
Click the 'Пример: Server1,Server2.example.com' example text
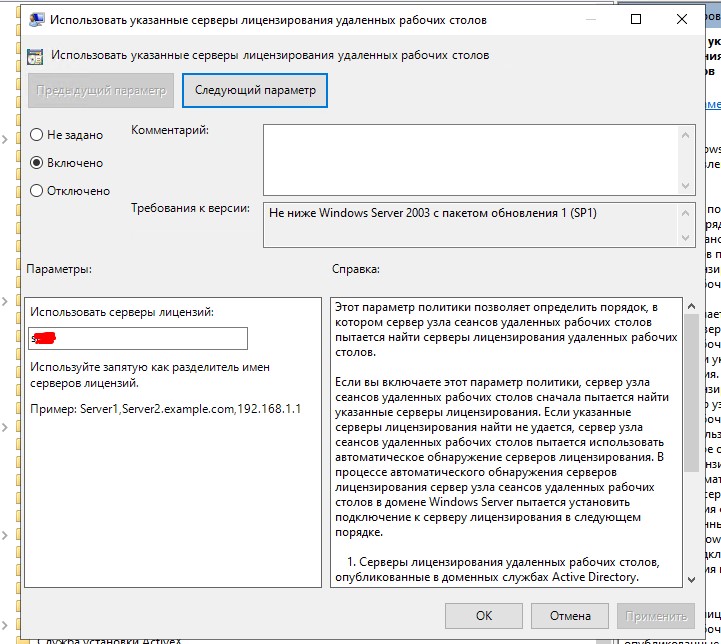click(x=166, y=409)
